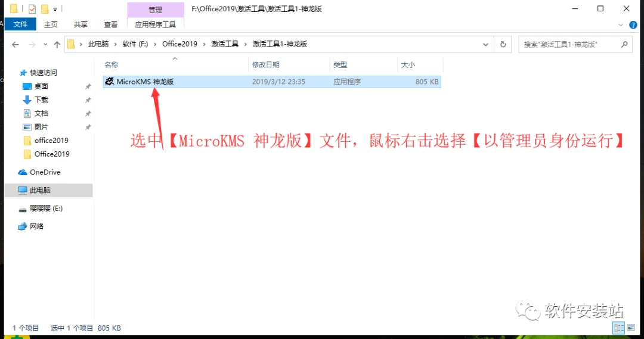
Task: Switch to large icons view in status bar
Action: tap(631, 328)
